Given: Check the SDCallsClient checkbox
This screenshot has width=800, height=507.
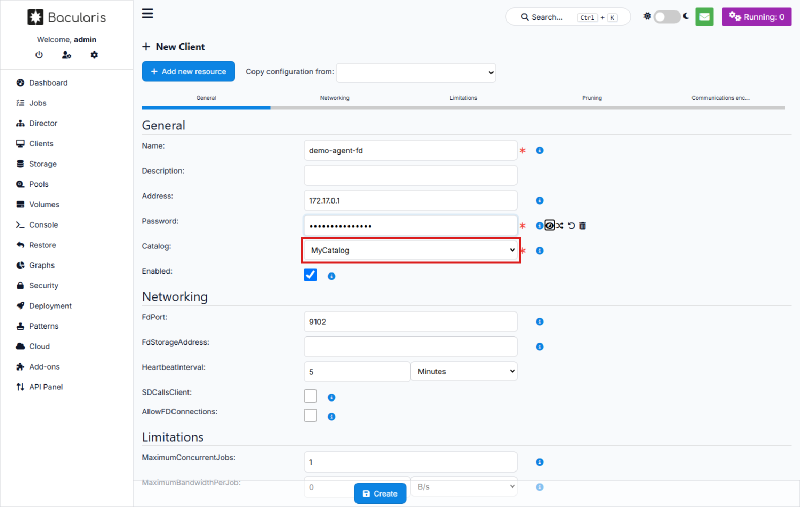Looking at the screenshot, I should [310, 396].
